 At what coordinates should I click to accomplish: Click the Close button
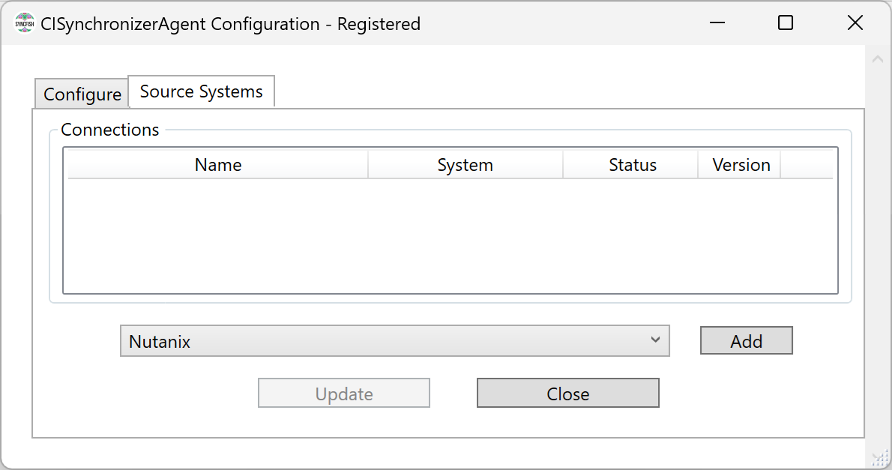(568, 393)
